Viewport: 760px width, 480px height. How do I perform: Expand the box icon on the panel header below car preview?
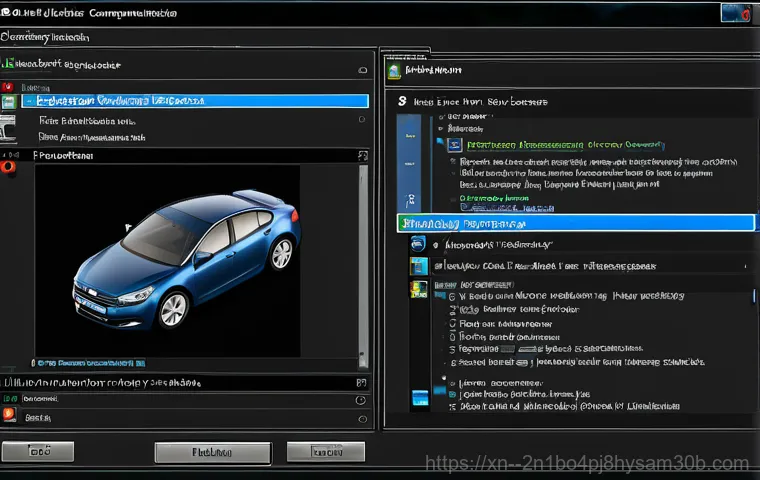pos(361,382)
